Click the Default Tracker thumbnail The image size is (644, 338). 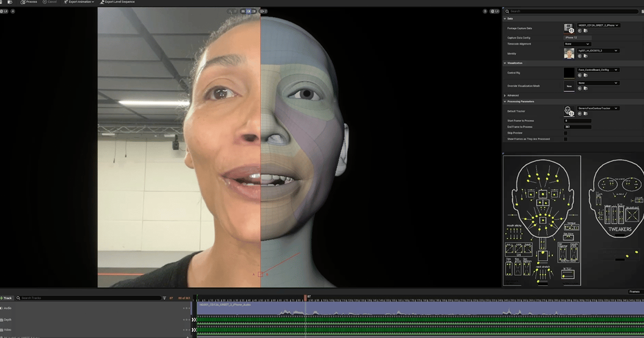click(569, 111)
